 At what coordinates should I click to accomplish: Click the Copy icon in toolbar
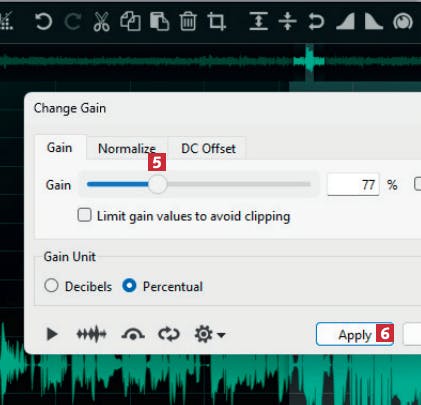tap(130, 22)
